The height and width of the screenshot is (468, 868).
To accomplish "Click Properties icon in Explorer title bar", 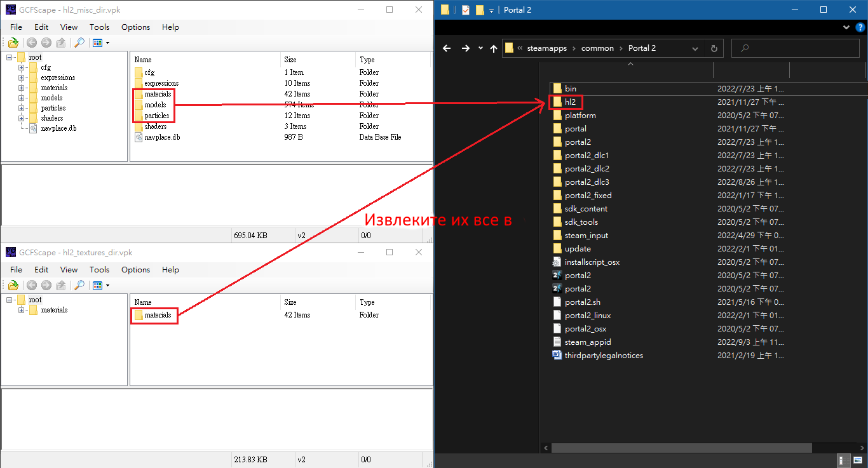I will [x=466, y=10].
